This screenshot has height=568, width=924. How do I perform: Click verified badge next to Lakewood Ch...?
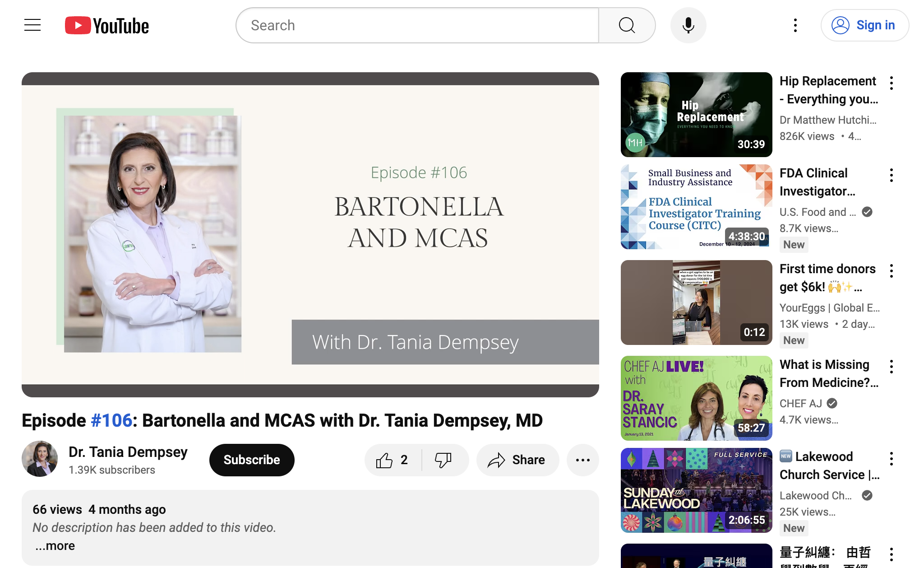coord(867,495)
